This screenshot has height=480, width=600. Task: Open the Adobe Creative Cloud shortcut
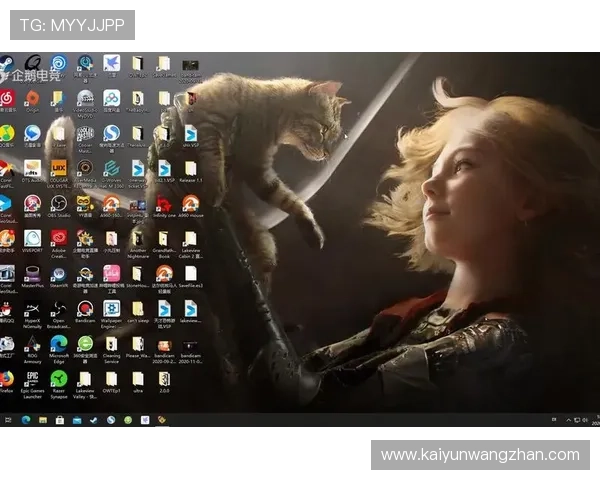point(58,238)
